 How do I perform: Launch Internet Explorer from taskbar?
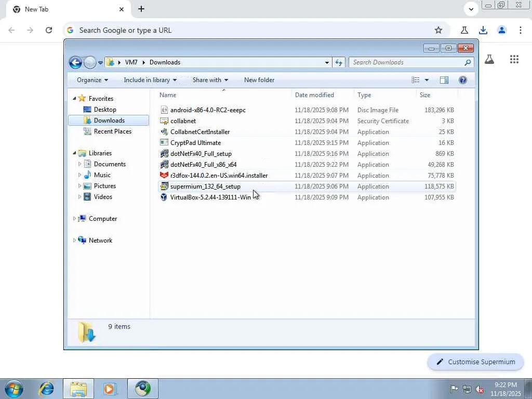(x=46, y=389)
